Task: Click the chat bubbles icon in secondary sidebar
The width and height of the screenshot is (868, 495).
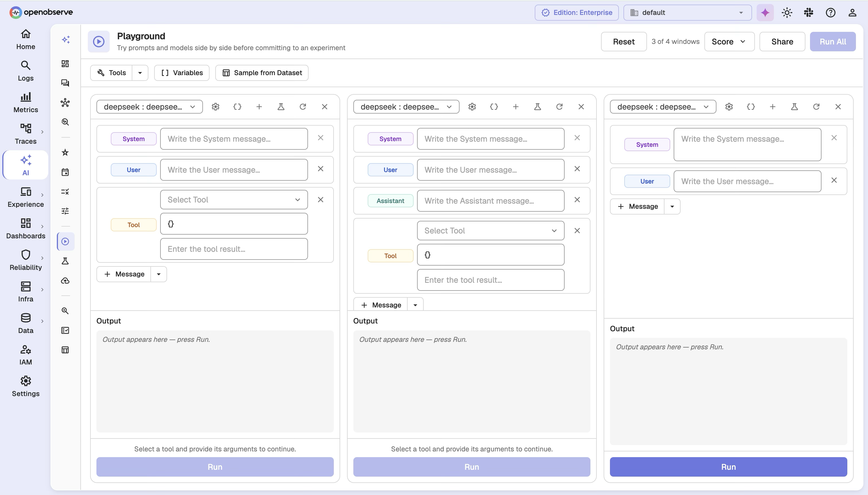Action: (x=65, y=83)
